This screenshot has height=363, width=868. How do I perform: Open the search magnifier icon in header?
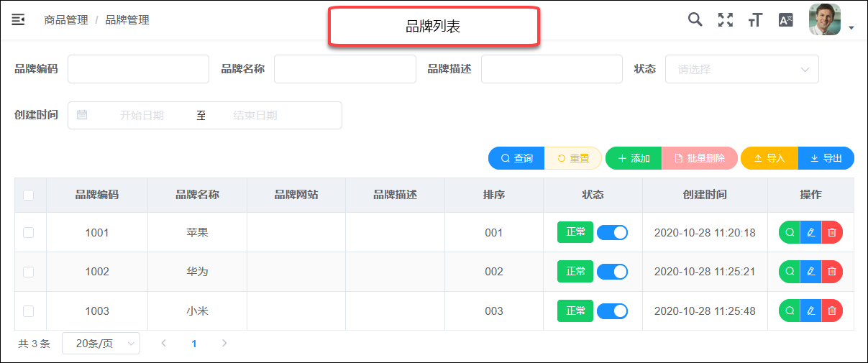(695, 19)
